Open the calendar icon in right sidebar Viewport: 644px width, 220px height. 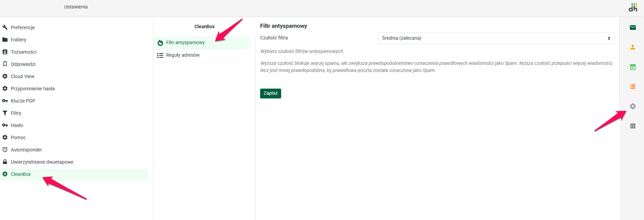click(632, 67)
